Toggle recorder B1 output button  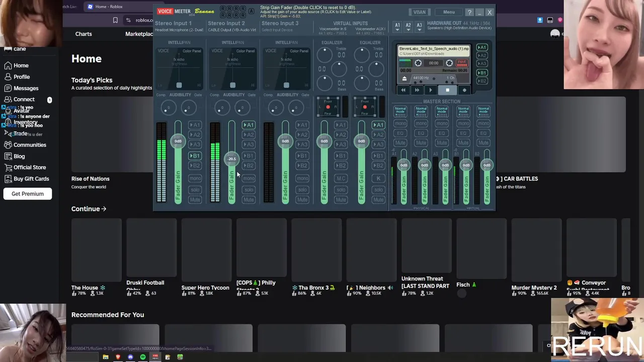(x=482, y=72)
